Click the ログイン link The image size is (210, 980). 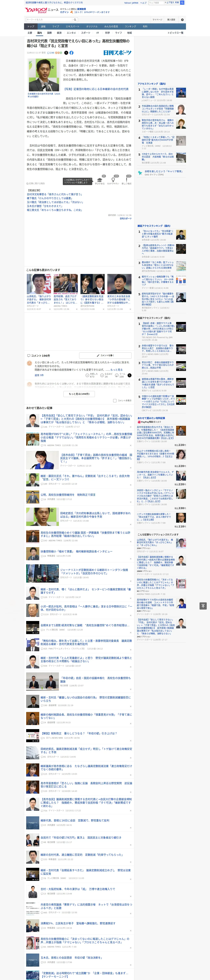point(64,12)
